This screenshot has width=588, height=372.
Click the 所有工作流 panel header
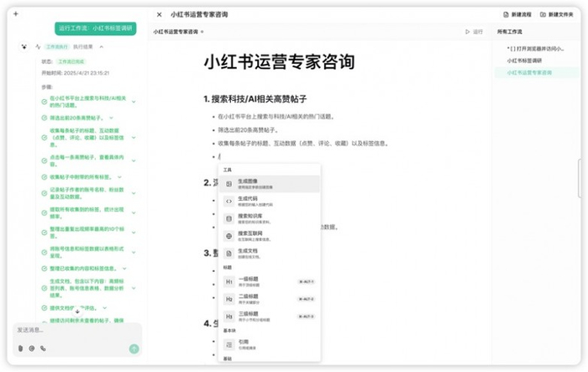pos(510,32)
